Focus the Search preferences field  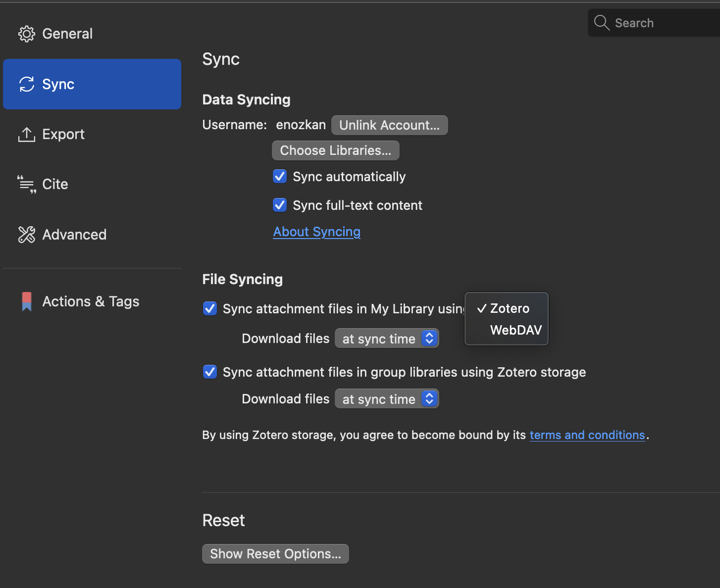[654, 23]
